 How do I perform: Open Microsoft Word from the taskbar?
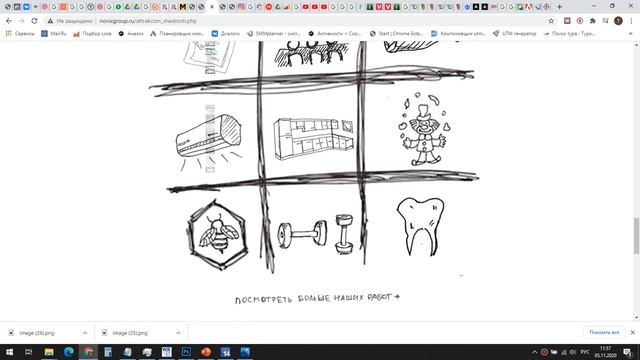click(167, 352)
